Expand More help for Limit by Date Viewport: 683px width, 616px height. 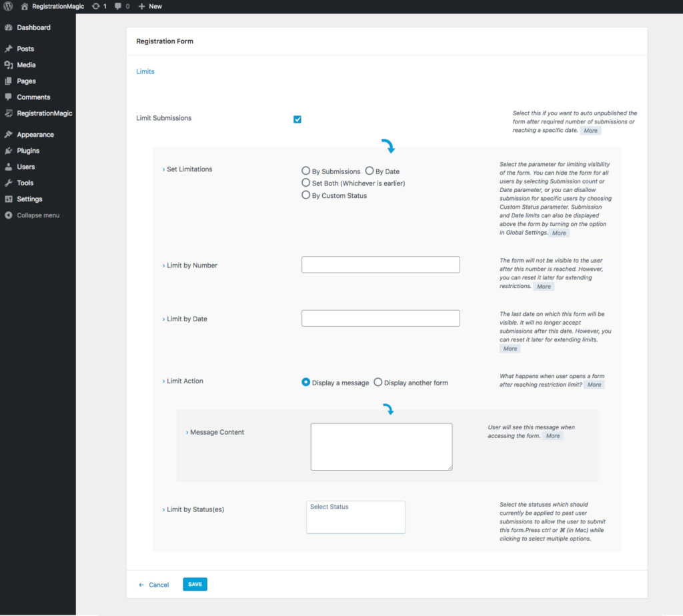pos(510,349)
